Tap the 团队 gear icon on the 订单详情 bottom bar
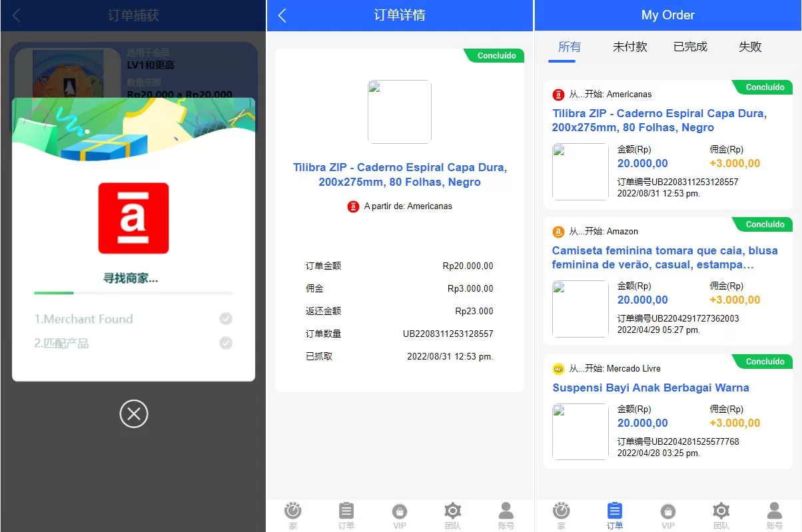802x532 pixels. pos(453,511)
